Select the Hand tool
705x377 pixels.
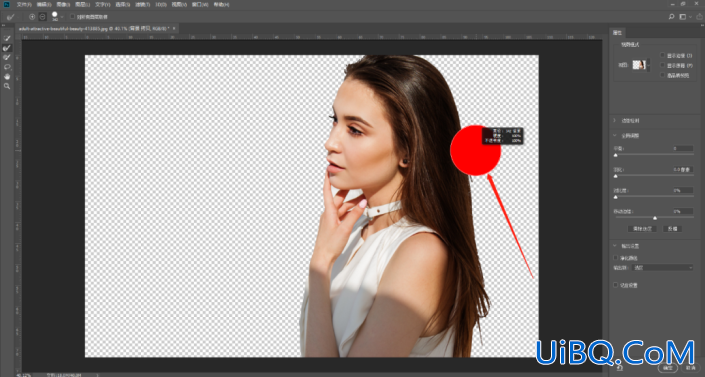pos(7,76)
